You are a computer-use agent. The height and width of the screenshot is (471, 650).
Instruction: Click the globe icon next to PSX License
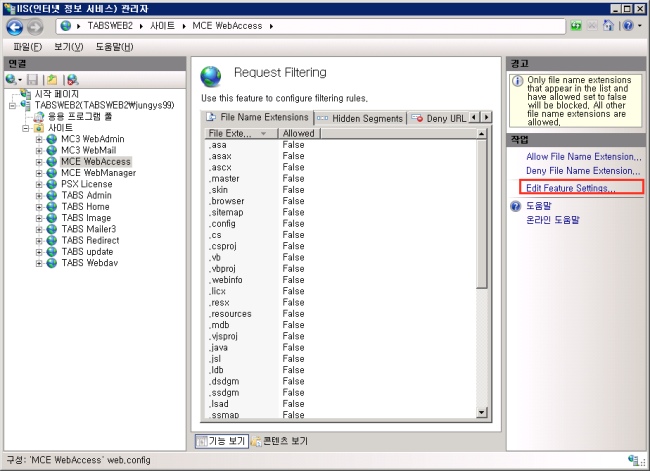51,184
